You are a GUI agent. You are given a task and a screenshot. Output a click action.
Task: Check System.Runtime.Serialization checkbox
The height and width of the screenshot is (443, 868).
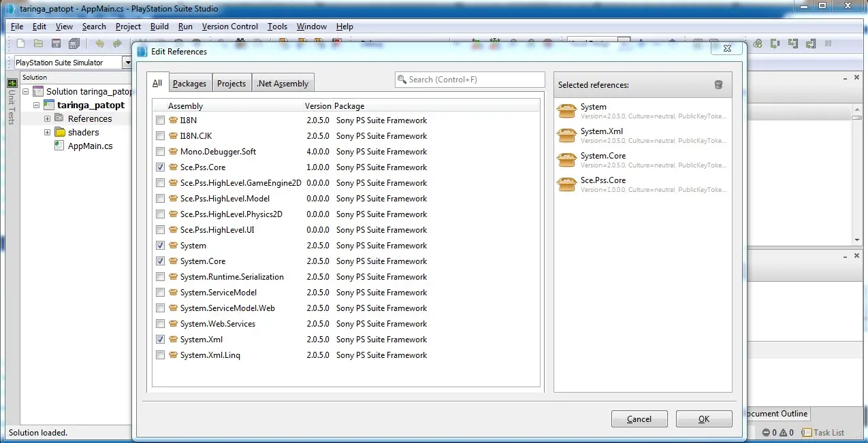(160, 277)
